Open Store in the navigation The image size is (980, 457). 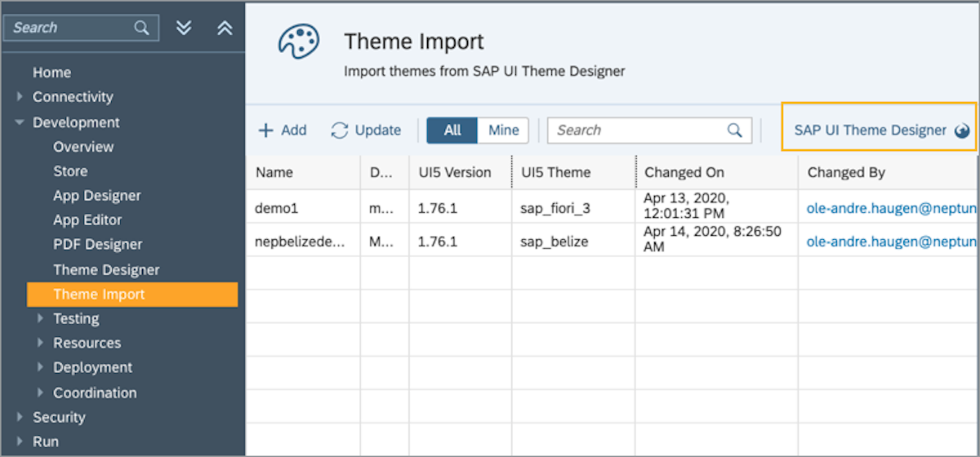pyautogui.click(x=70, y=171)
